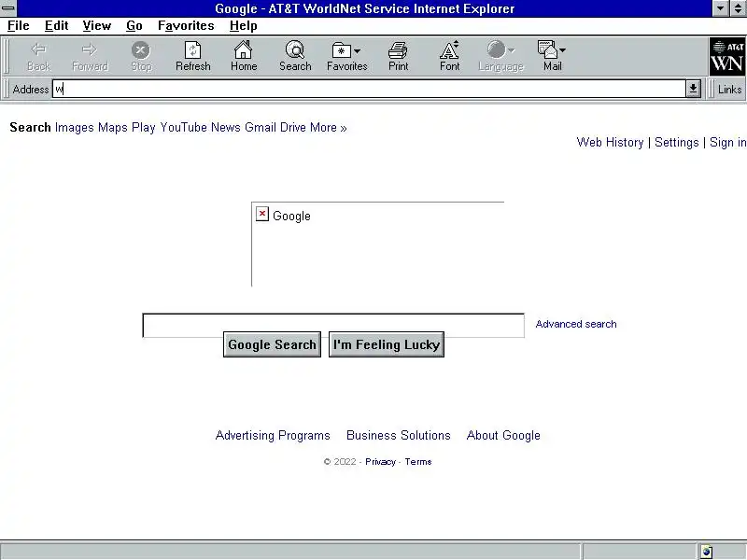Open the More » link

(329, 128)
